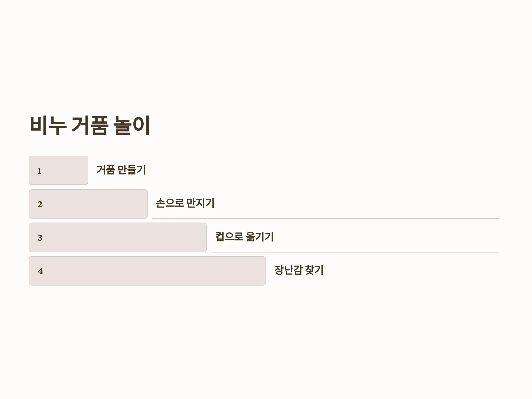
Task: Select the slide title 비누 거품 놀이
Action: pos(90,125)
